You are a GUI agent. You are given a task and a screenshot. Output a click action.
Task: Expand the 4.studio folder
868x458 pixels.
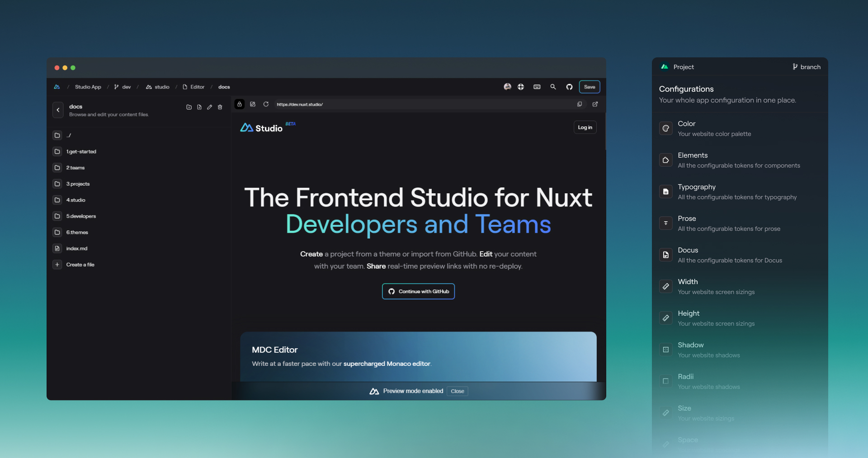click(139, 200)
